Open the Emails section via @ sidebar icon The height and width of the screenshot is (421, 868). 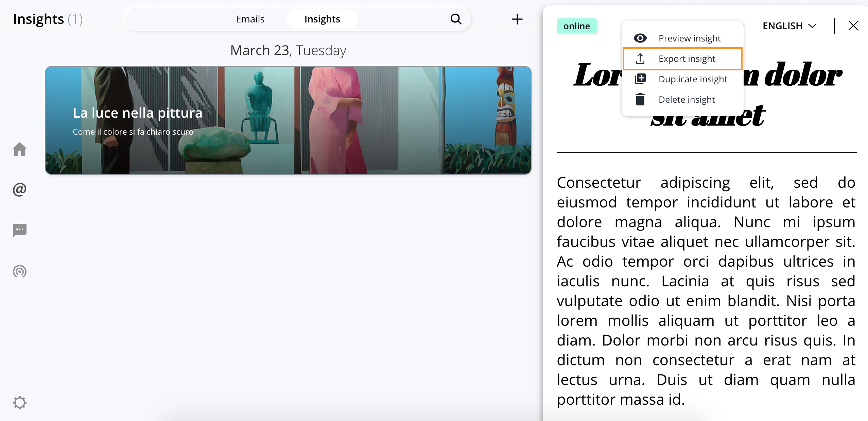coord(20,189)
